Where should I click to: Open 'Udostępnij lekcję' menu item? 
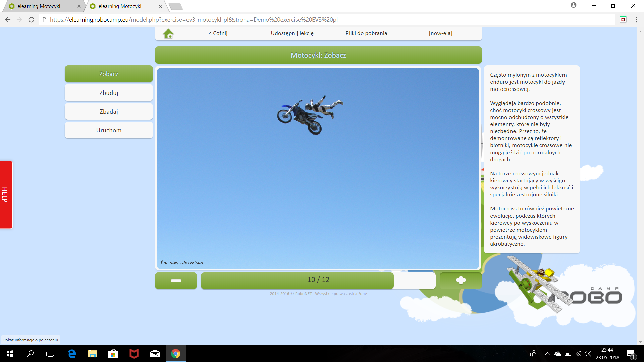[x=292, y=33]
